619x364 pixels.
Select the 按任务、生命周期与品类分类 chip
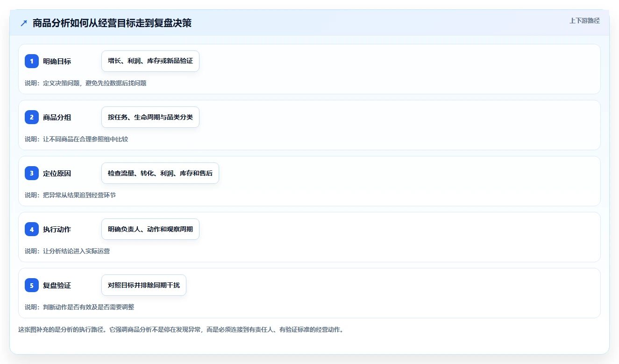150,117
